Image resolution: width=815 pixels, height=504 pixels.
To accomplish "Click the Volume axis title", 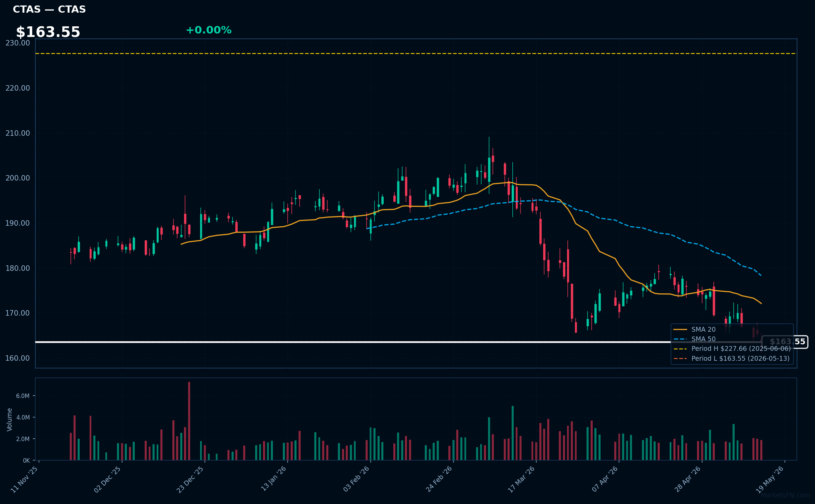I will point(10,420).
